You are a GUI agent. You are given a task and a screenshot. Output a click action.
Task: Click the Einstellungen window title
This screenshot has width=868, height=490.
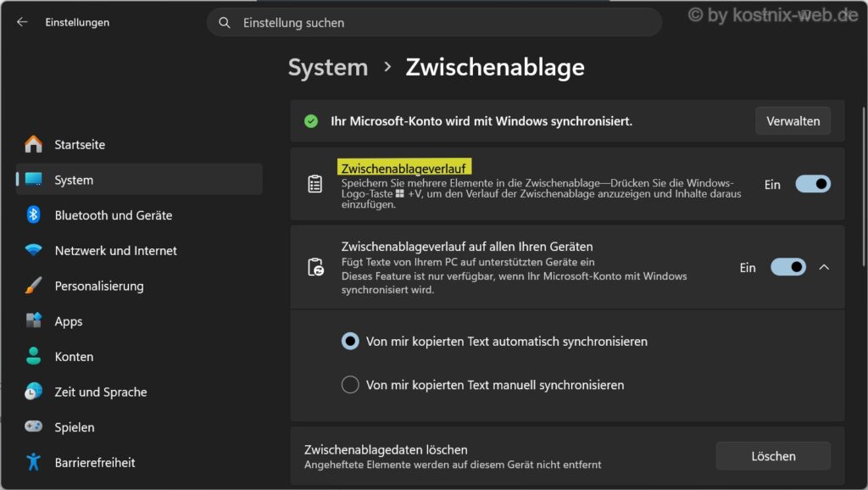77,22
